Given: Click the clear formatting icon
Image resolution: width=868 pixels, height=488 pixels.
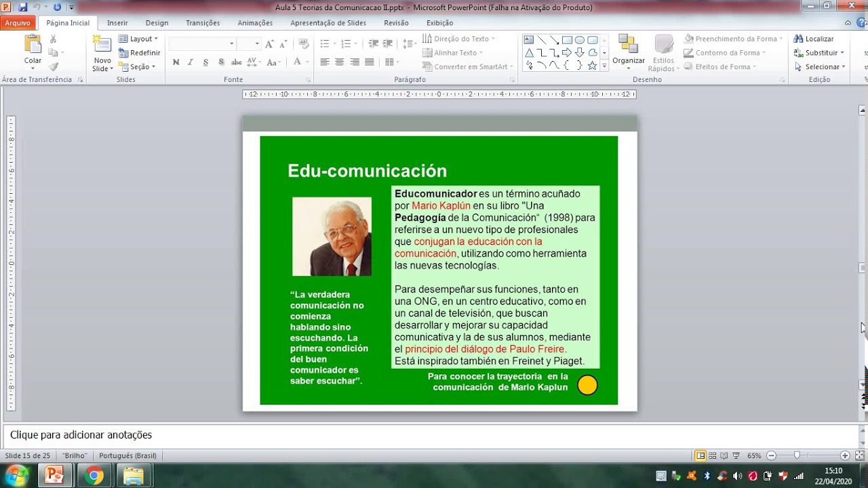Looking at the screenshot, I should tap(304, 44).
